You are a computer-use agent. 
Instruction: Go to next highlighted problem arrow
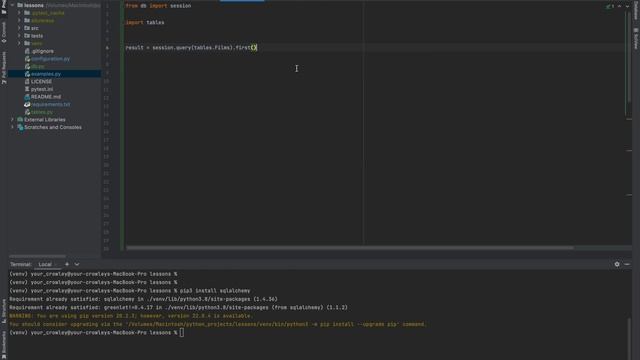(x=627, y=6)
